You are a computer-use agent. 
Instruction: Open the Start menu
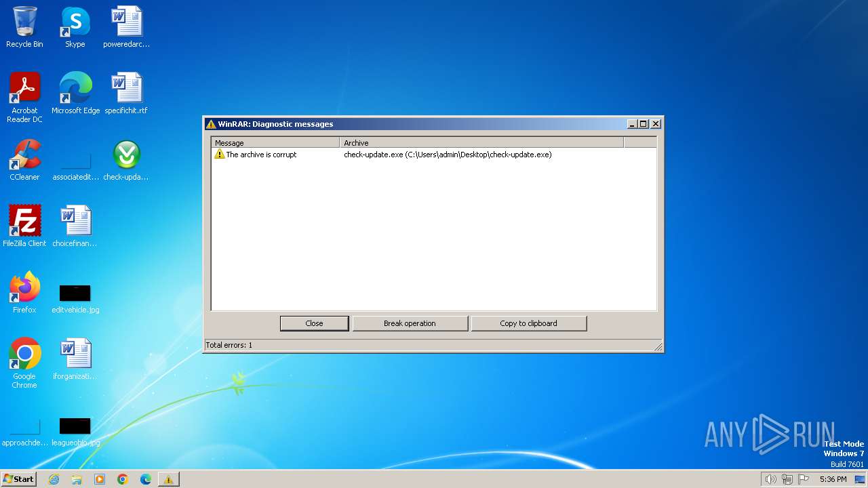pos(18,479)
